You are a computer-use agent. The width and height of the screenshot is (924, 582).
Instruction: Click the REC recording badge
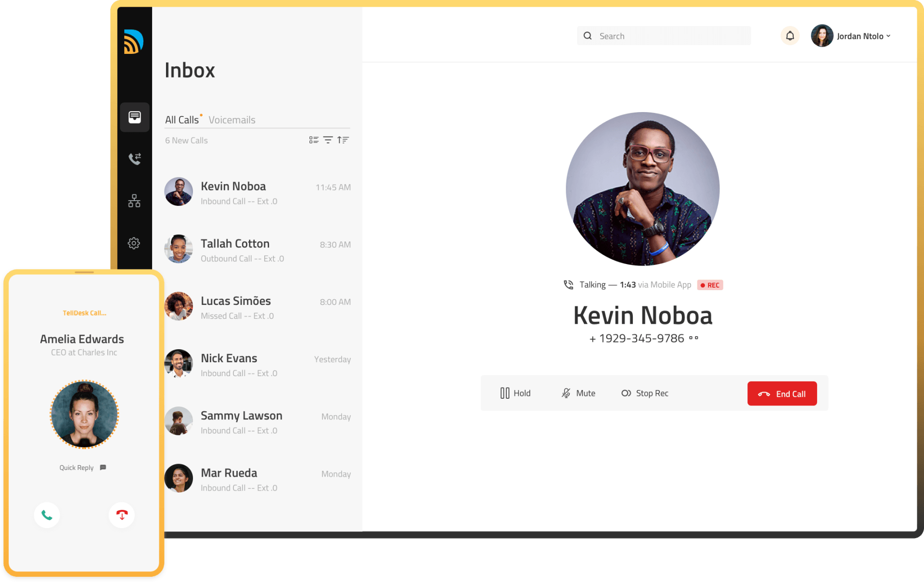[x=710, y=285]
